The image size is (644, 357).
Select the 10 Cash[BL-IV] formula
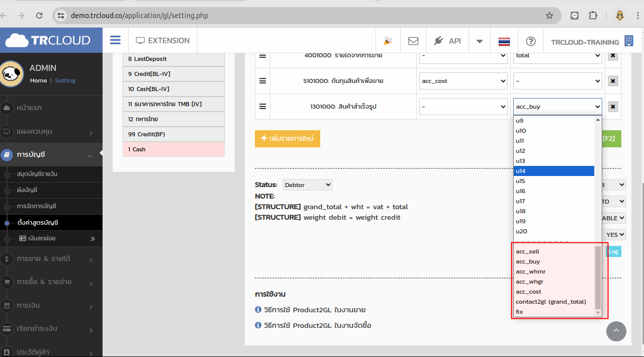pyautogui.click(x=173, y=89)
